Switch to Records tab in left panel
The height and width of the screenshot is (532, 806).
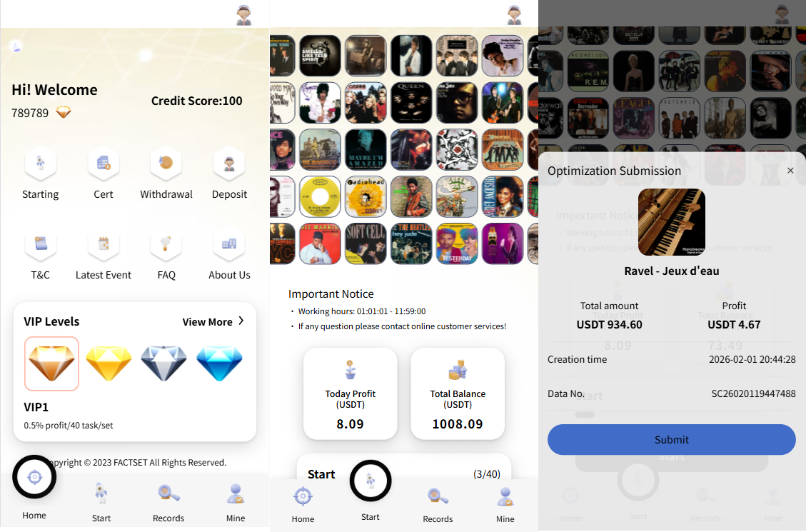(168, 503)
